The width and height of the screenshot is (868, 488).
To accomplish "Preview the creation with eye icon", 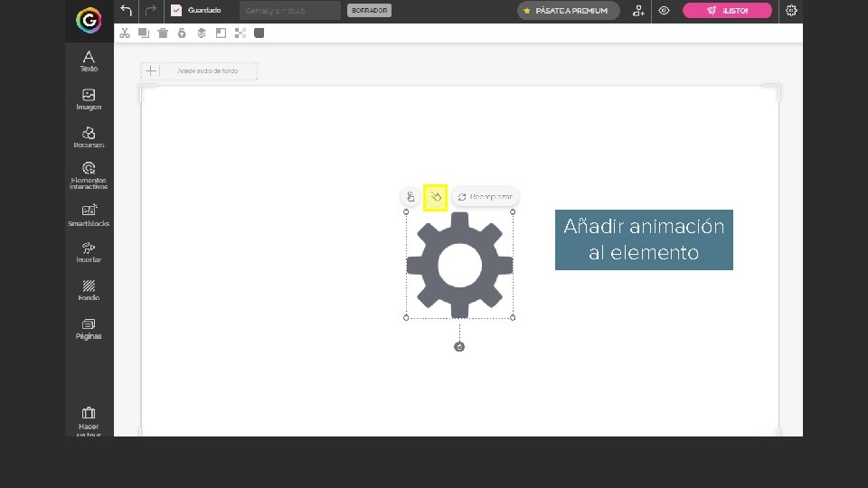I will pyautogui.click(x=664, y=11).
